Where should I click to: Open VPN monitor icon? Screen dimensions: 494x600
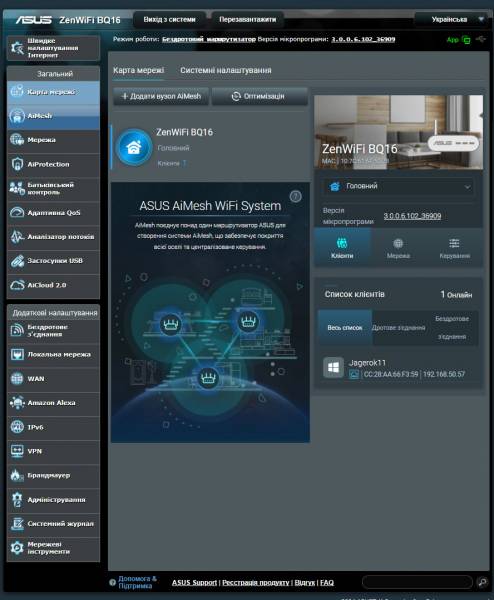(x=17, y=451)
